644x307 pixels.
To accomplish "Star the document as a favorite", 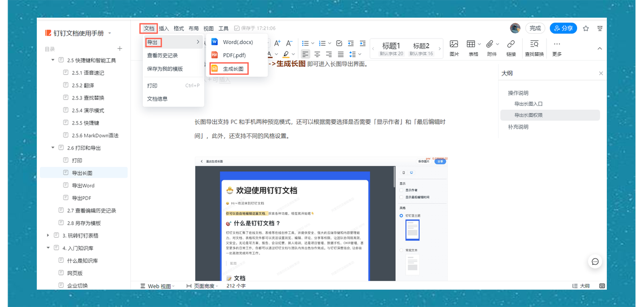I will [586, 28].
